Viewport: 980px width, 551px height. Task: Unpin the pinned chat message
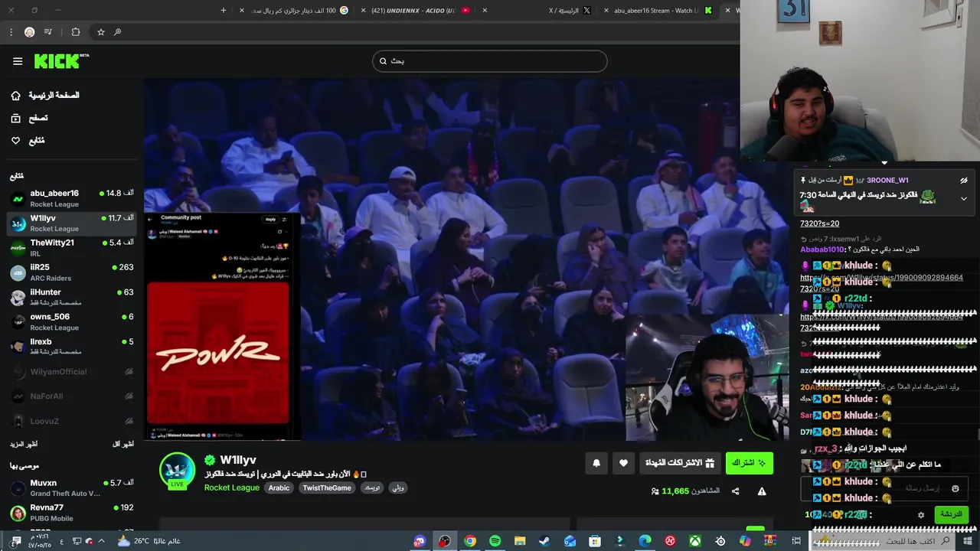[x=964, y=181]
